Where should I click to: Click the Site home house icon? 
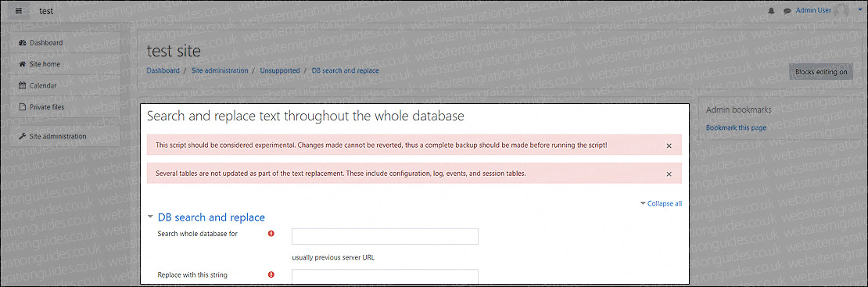[x=23, y=64]
